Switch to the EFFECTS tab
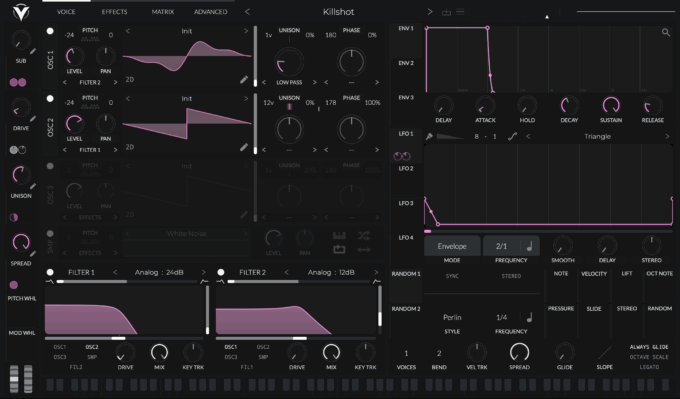Screen dimensions: 680x399 (x=114, y=12)
